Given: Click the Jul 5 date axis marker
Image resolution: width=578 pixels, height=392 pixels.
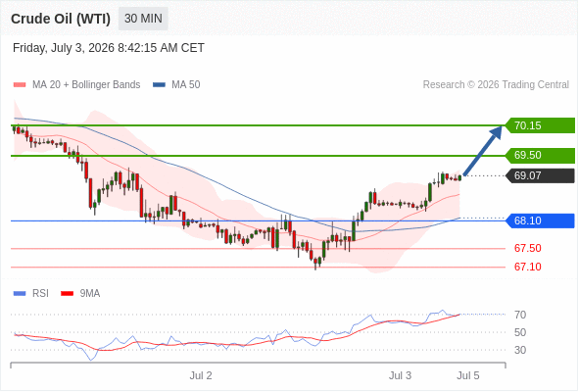Looking at the screenshot, I should [x=468, y=375].
